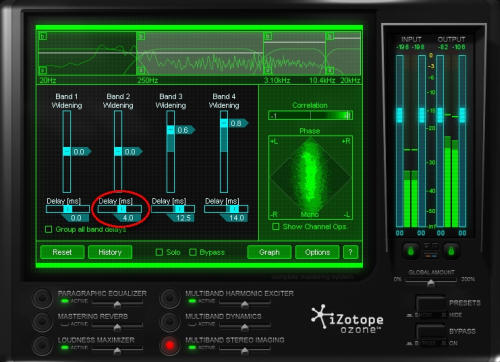Select the Multiband Stereo Imaging module button
The height and width of the screenshot is (362, 500).
click(170, 345)
